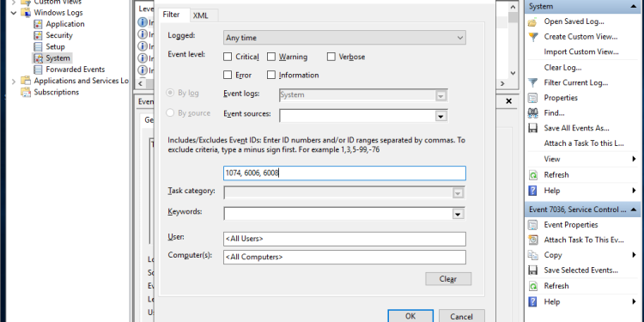Click the Attach Task To This Event icon
The width and height of the screenshot is (644, 322).
click(532, 240)
